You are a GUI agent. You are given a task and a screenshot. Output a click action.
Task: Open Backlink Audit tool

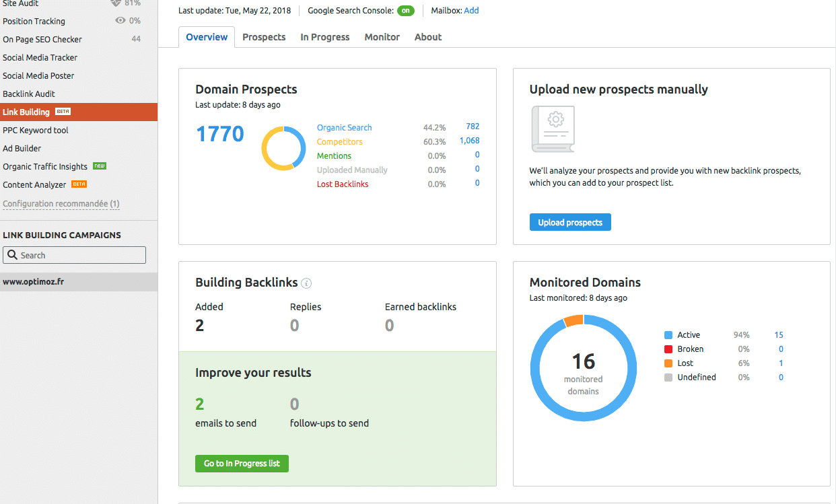tap(29, 94)
